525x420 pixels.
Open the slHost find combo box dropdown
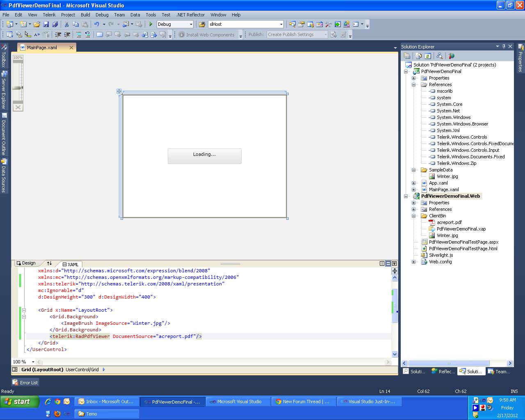281,25
